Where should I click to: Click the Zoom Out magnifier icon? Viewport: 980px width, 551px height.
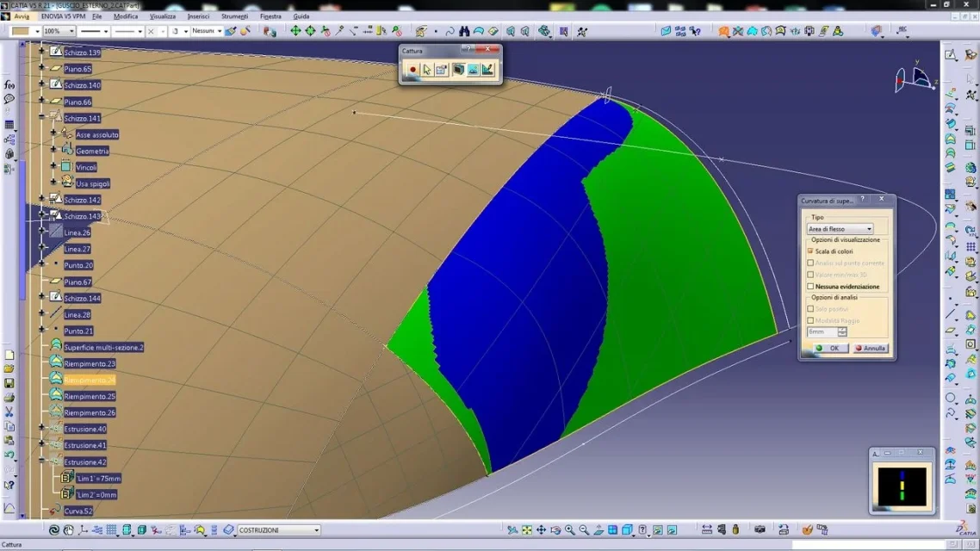pyautogui.click(x=584, y=529)
